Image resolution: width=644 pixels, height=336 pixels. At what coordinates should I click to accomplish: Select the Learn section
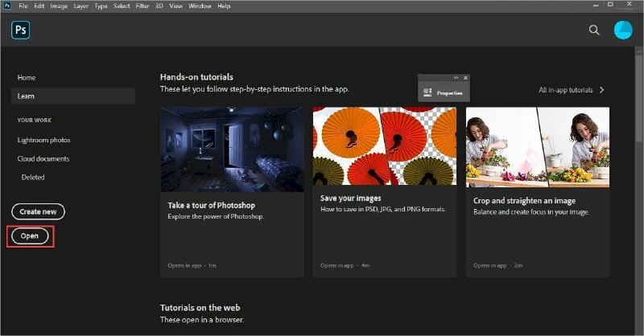pos(73,96)
